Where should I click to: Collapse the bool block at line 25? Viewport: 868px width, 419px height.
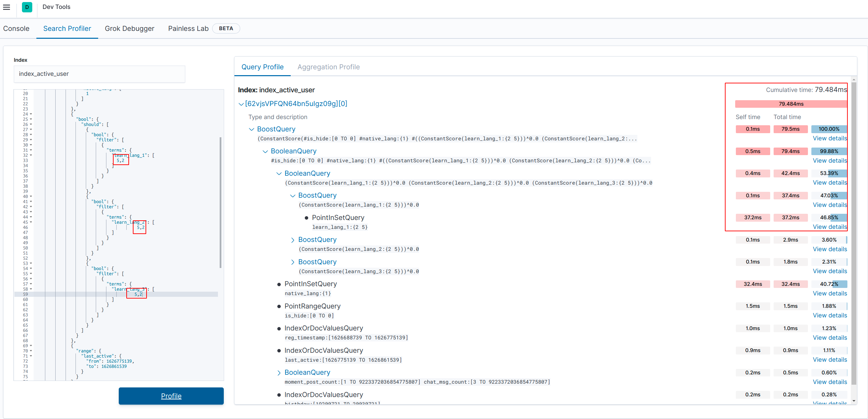pos(31,119)
